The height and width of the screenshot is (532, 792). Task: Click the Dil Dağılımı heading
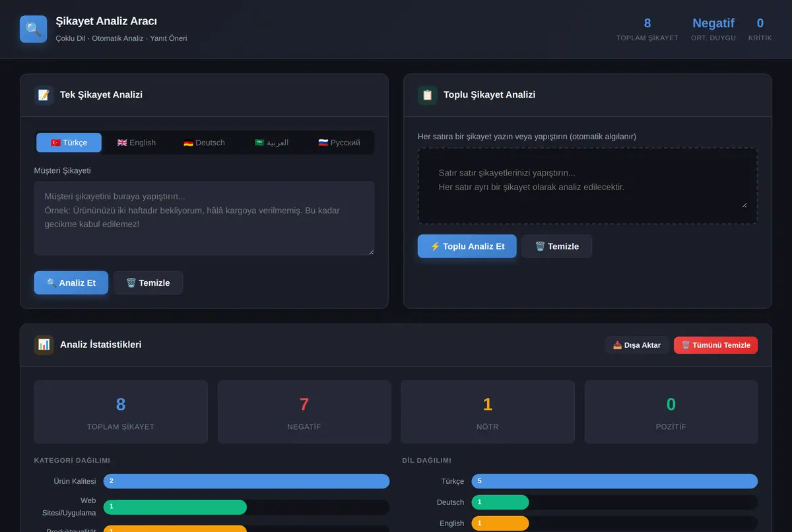coord(426,461)
